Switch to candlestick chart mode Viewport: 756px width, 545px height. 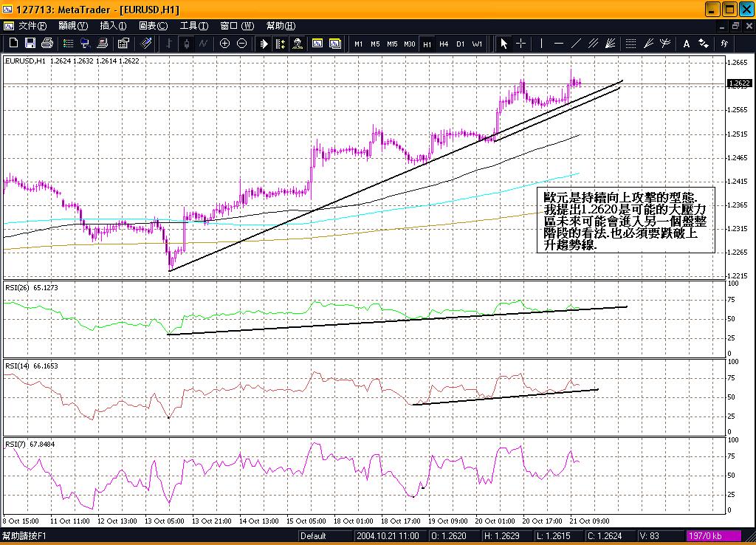click(x=185, y=44)
